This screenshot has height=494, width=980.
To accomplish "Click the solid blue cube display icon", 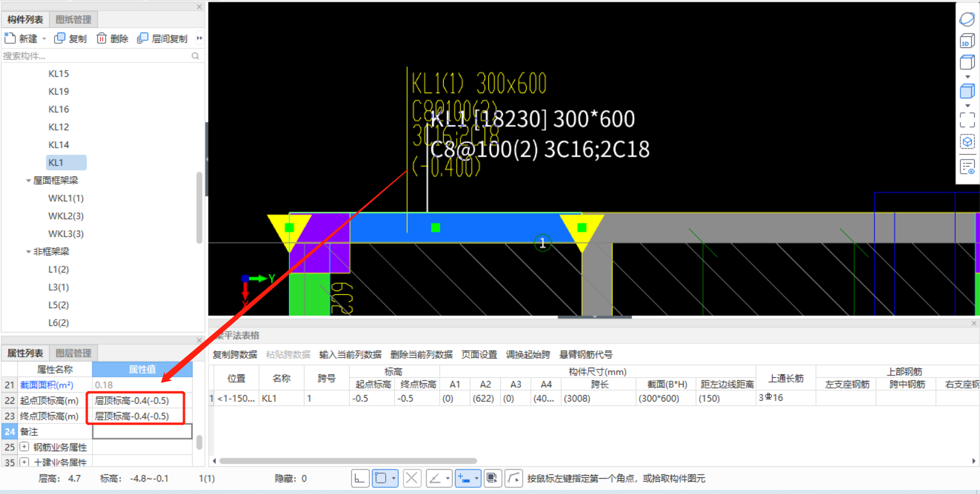I will point(967,91).
